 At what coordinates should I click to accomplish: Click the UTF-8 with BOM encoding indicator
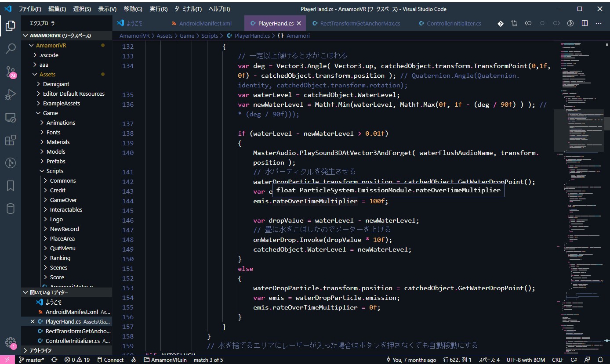pos(526,360)
